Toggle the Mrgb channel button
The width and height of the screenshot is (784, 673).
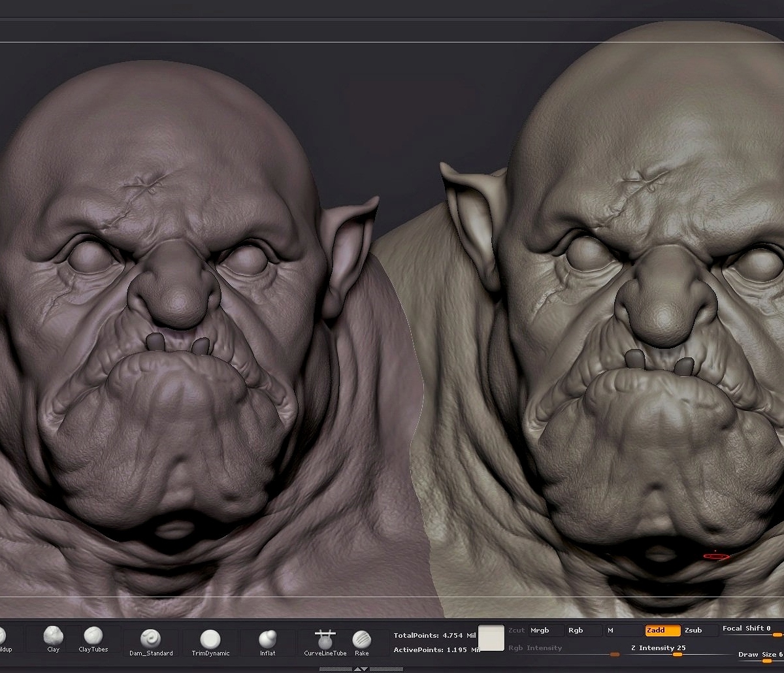tap(546, 631)
